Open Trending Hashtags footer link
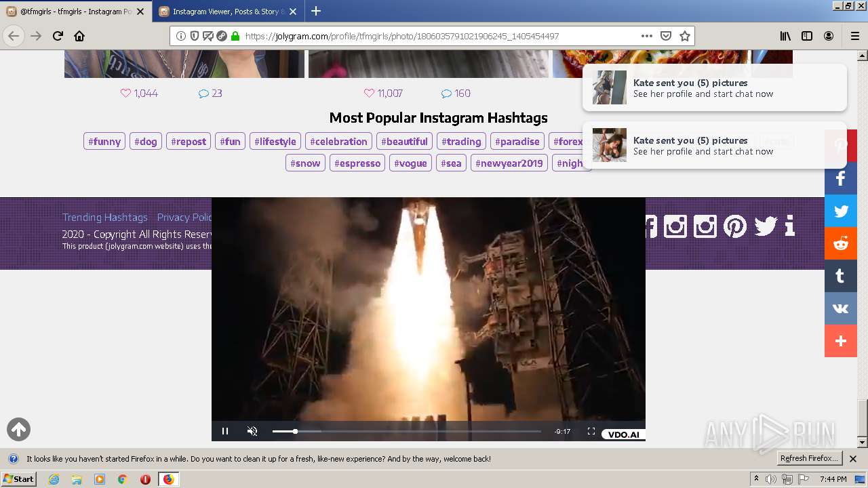This screenshot has width=868, height=488. [105, 218]
